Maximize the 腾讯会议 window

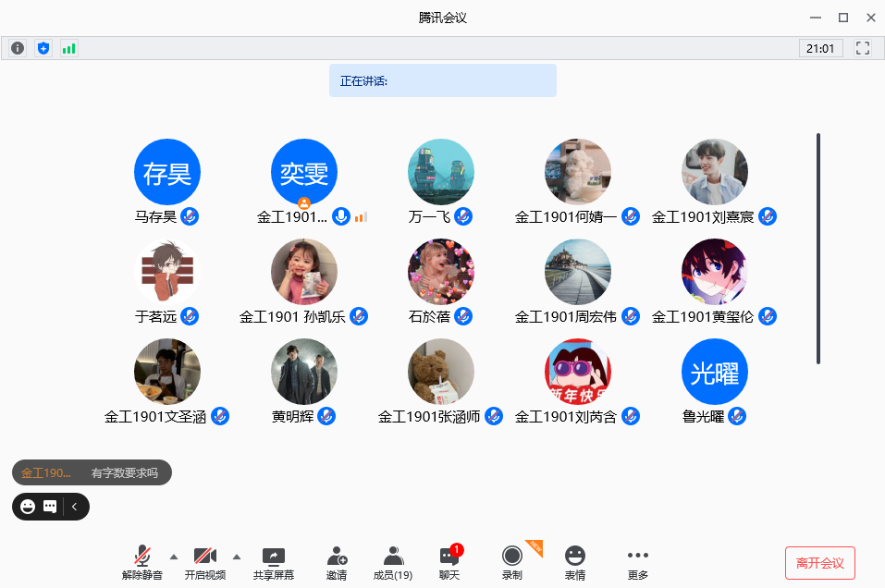coord(843,18)
